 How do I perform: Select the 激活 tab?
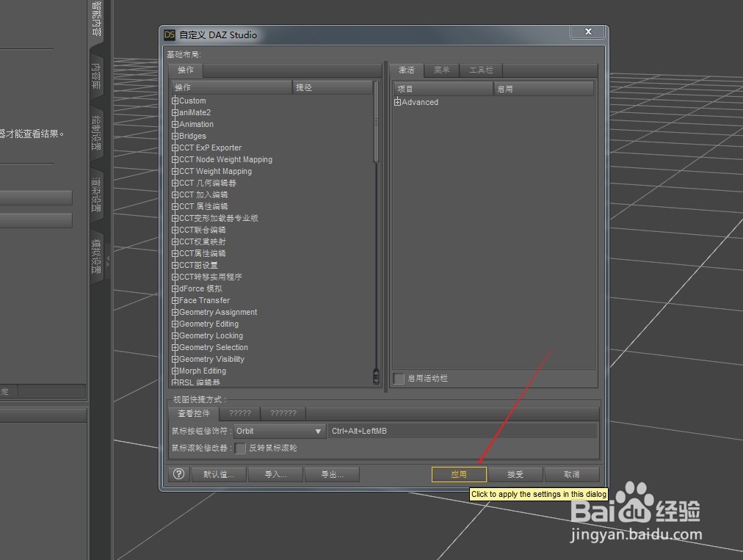pyautogui.click(x=407, y=70)
